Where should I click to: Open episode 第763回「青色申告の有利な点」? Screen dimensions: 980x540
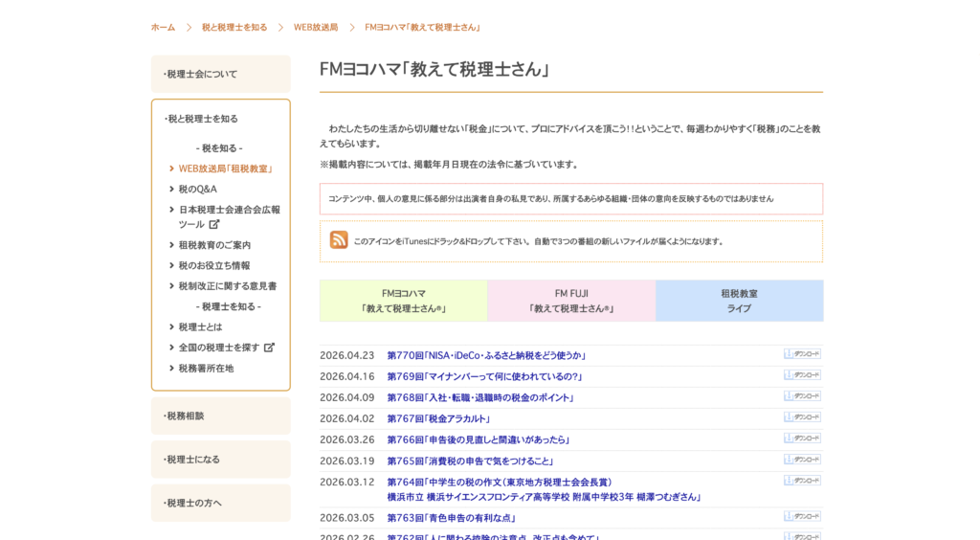pyautogui.click(x=452, y=518)
